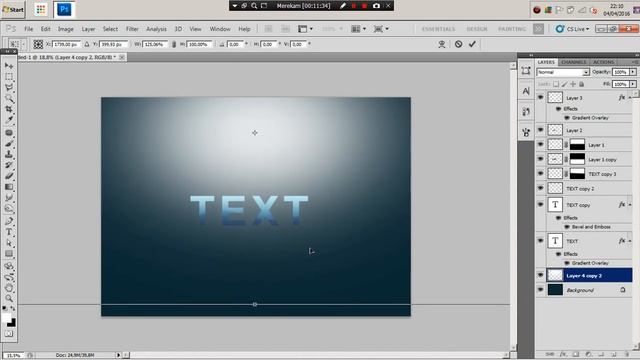Click the foreground color swatch
The image size is (640, 360).
[6, 318]
